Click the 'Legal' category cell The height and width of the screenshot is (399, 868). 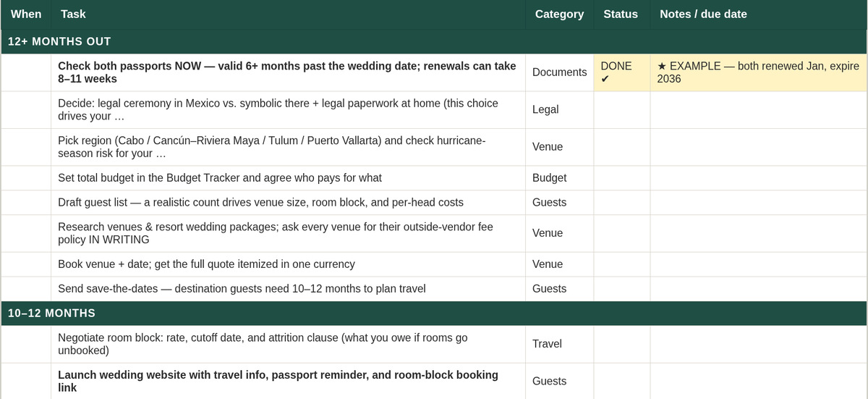click(560, 110)
